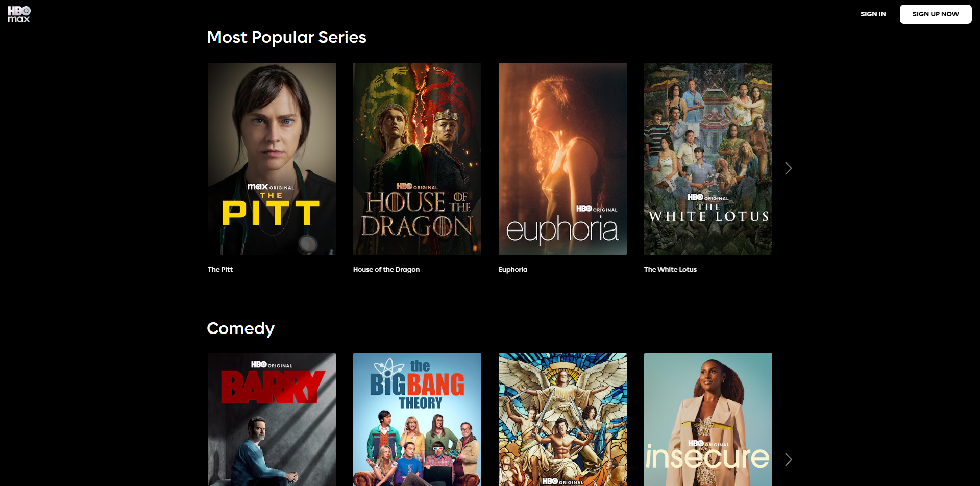Advance the Most Popular Series carousel arrow
The width and height of the screenshot is (980, 486).
pos(788,168)
